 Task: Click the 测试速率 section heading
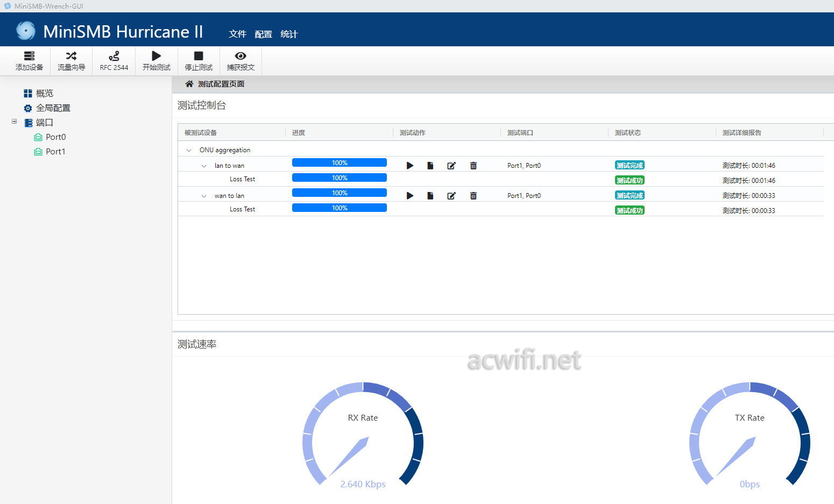197,344
